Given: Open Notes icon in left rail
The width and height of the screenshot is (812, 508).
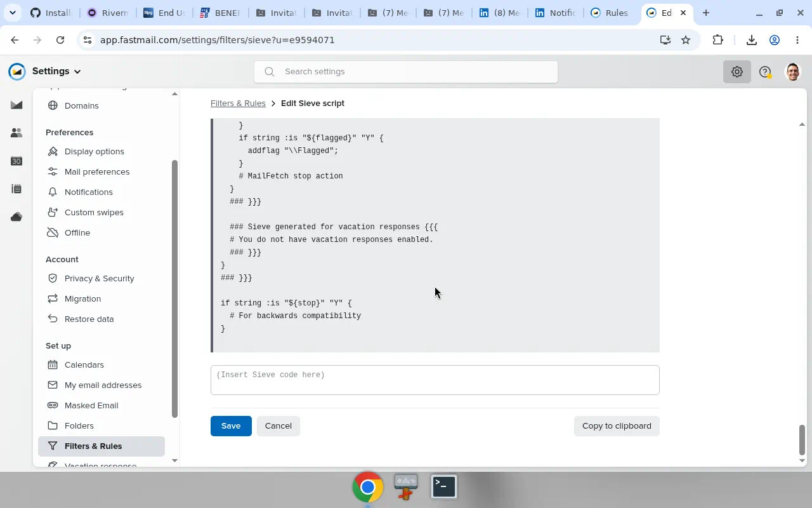Looking at the screenshot, I should [16, 189].
